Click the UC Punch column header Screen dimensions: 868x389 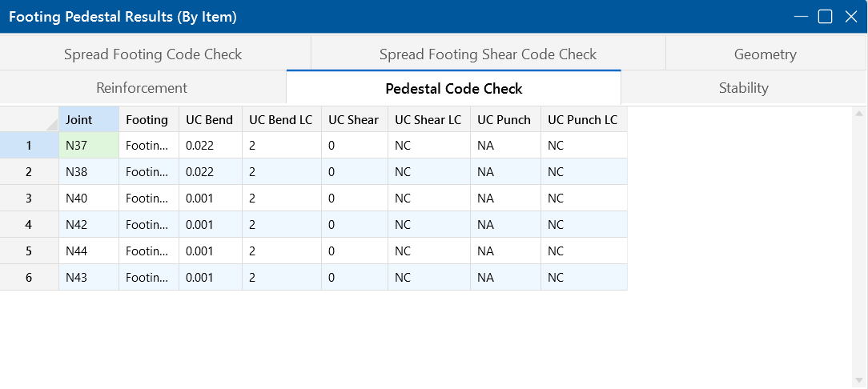pyautogui.click(x=504, y=120)
